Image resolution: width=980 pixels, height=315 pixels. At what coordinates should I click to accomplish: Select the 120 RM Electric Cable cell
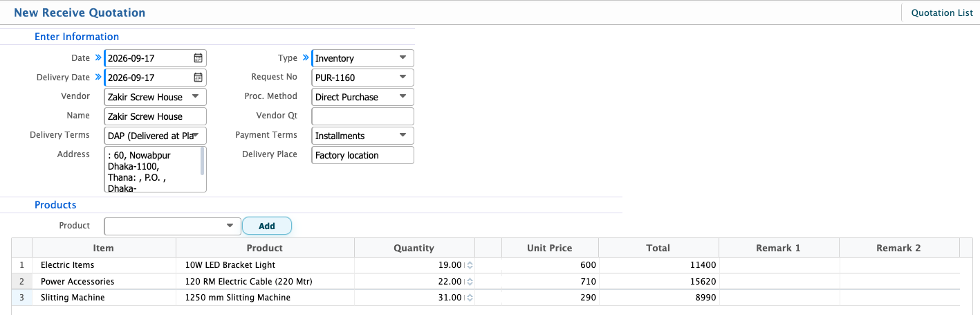(265, 282)
